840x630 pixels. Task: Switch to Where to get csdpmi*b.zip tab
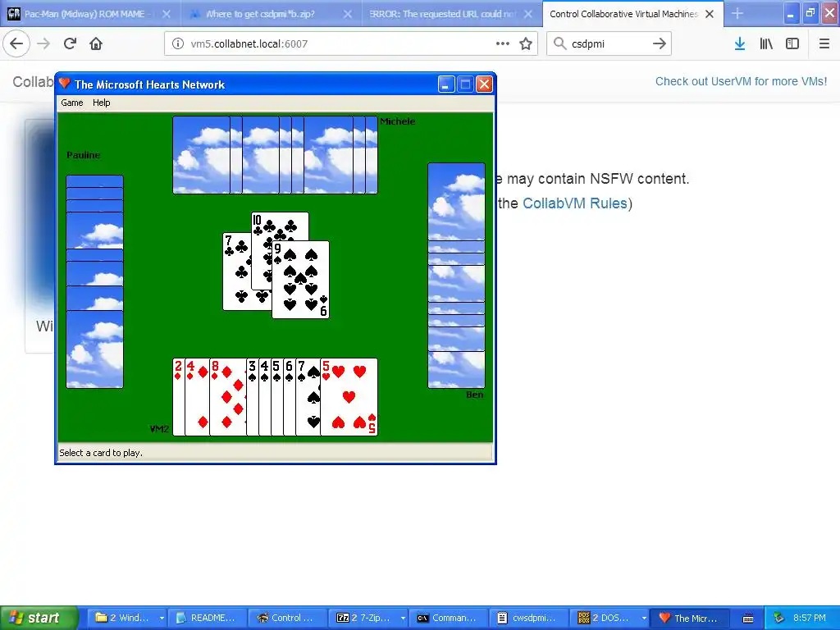pos(271,14)
